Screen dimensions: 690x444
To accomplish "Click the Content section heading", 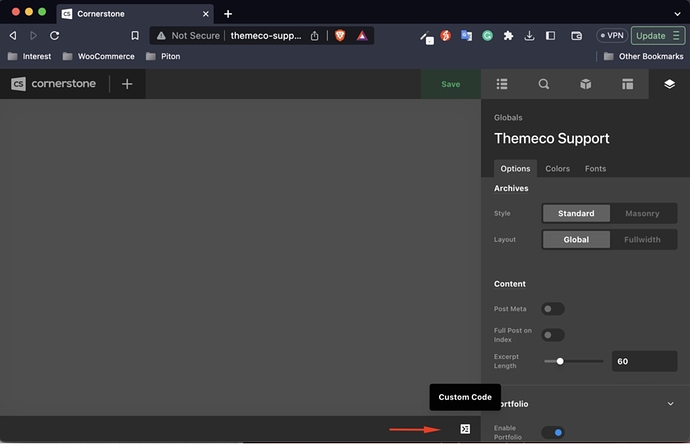I will pyautogui.click(x=510, y=284).
